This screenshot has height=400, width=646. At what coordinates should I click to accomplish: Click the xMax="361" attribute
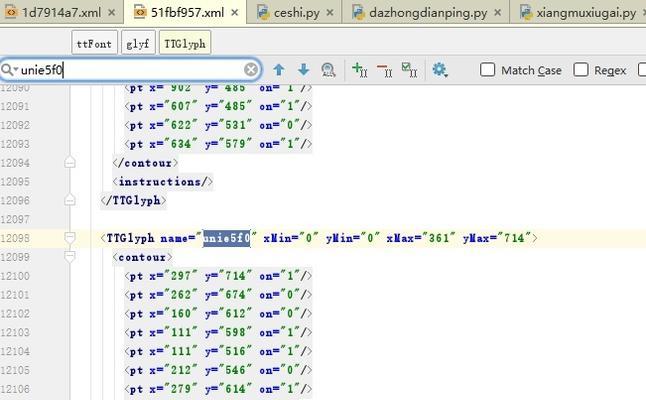pos(421,238)
